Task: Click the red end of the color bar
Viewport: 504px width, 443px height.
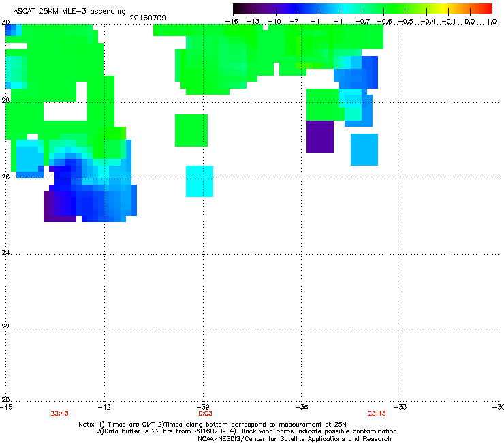Action: 488,8
